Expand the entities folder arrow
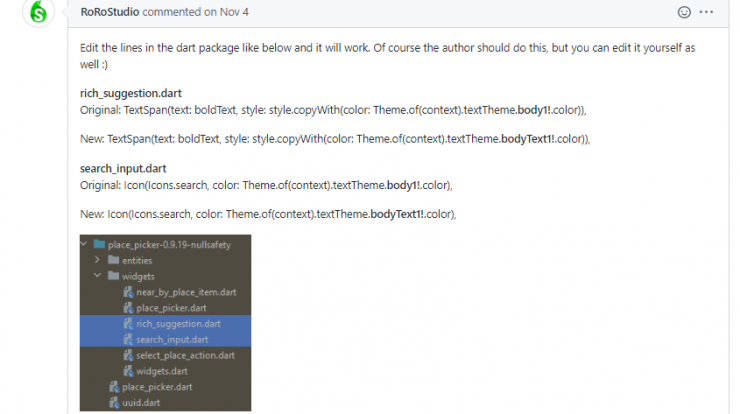This screenshot has height=414, width=740. pyautogui.click(x=97, y=260)
